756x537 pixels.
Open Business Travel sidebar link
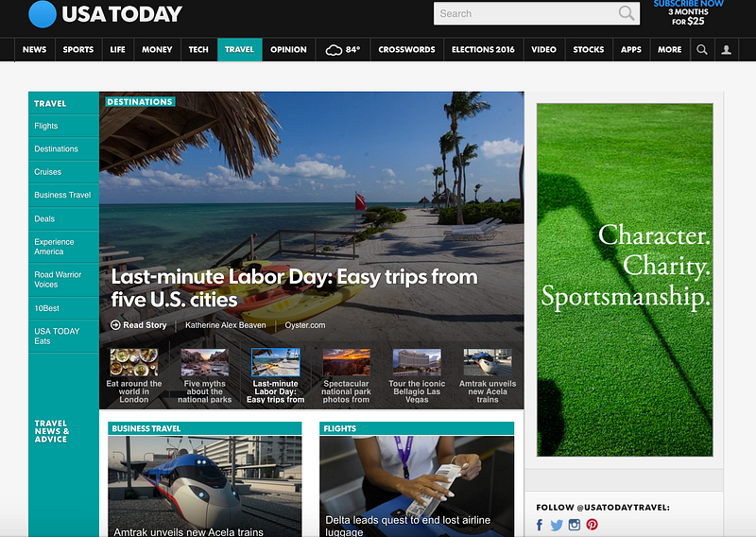tap(63, 196)
